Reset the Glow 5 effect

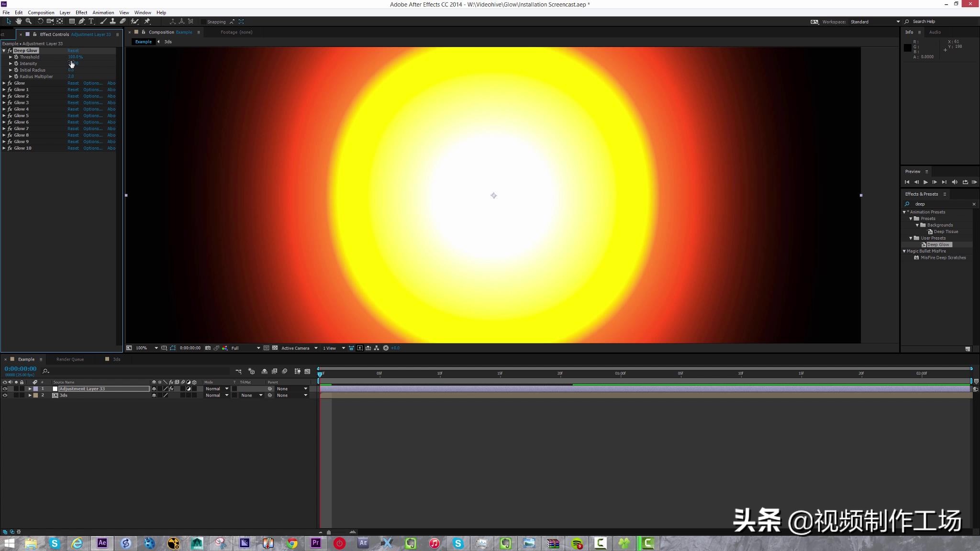coord(73,115)
